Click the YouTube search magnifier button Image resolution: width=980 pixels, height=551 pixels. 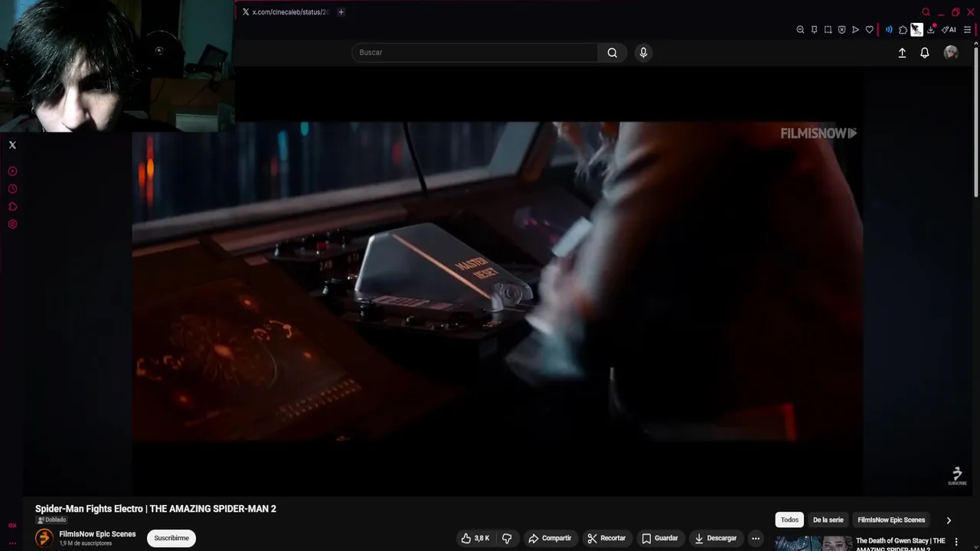[612, 53]
